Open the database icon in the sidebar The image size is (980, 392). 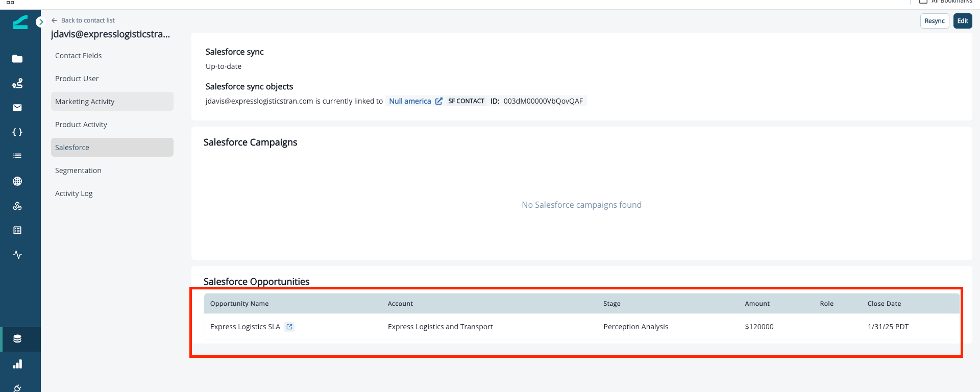click(x=17, y=339)
